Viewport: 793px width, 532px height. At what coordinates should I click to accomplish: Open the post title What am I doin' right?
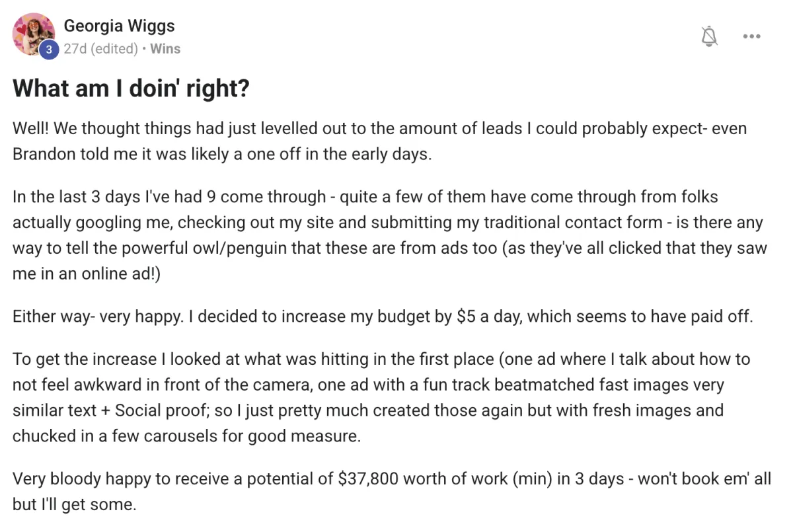pos(131,88)
